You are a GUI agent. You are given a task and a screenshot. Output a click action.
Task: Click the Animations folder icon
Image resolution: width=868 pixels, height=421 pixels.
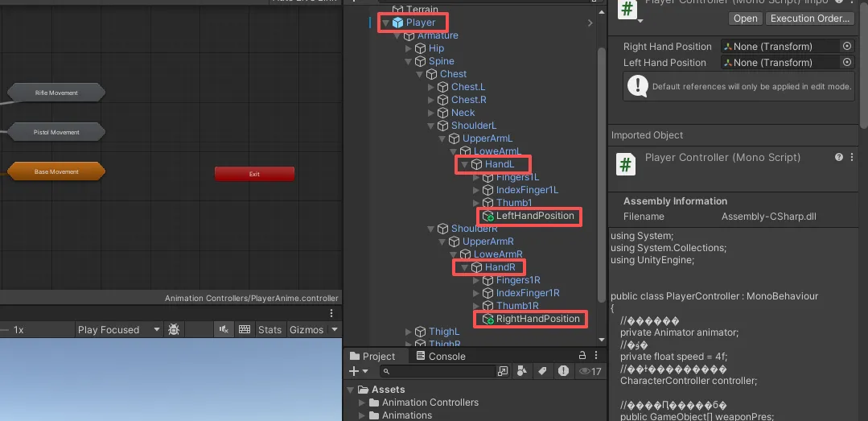point(374,415)
